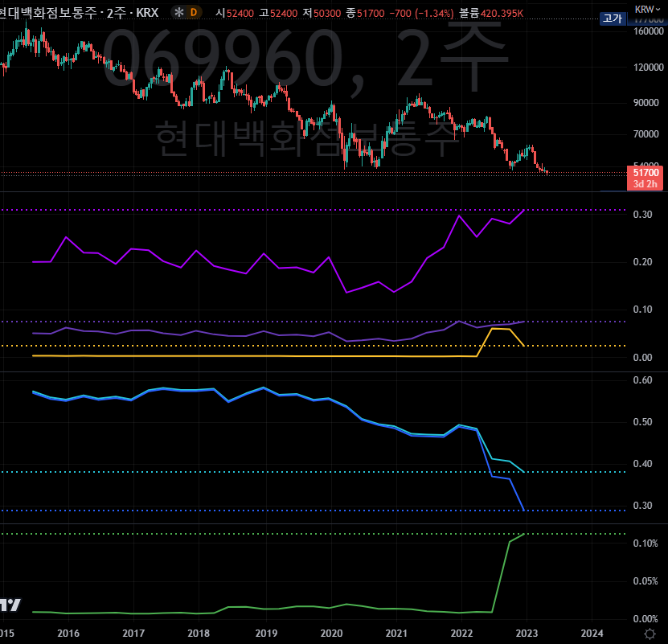Click the close value 종51700
The width and height of the screenshot is (668, 644).
click(x=365, y=13)
